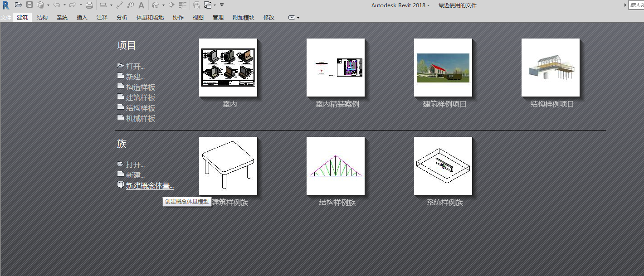Open the 文件 file menu
This screenshot has height=276, width=644.
5,18
